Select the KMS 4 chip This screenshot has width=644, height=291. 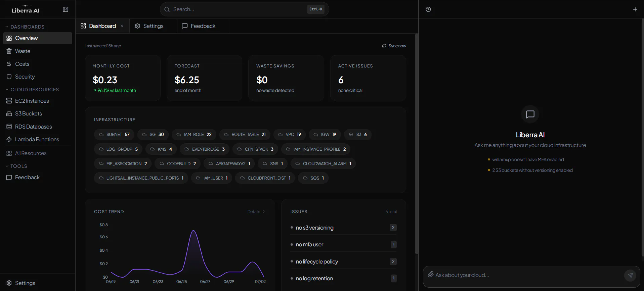tap(161, 149)
